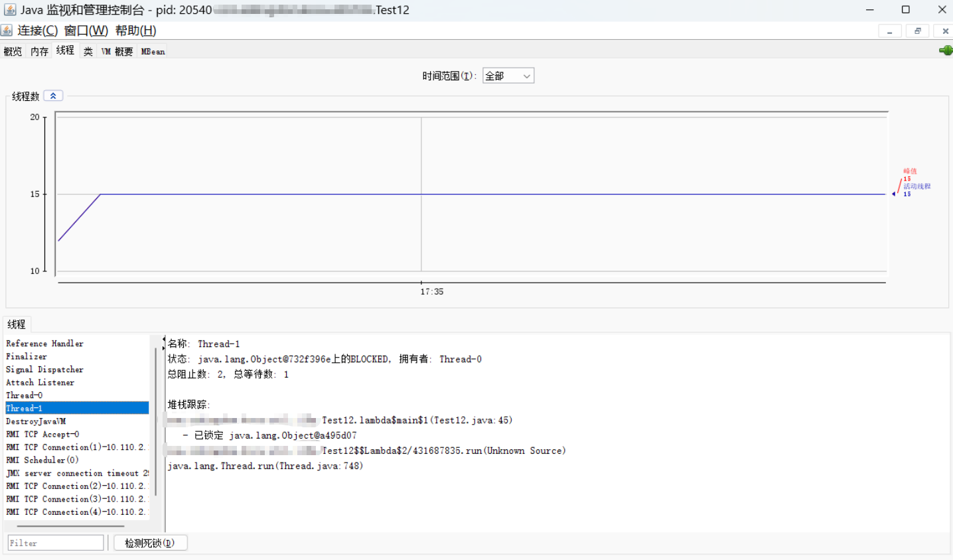Switch to the 类 tab
The width and height of the screenshot is (953, 560).
click(x=88, y=51)
